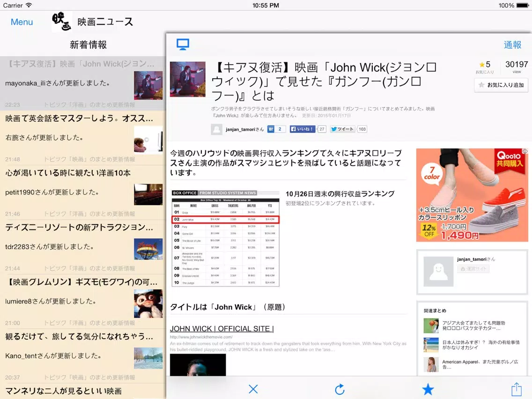Open 映画グレムリン ギズモ list item

click(83, 301)
